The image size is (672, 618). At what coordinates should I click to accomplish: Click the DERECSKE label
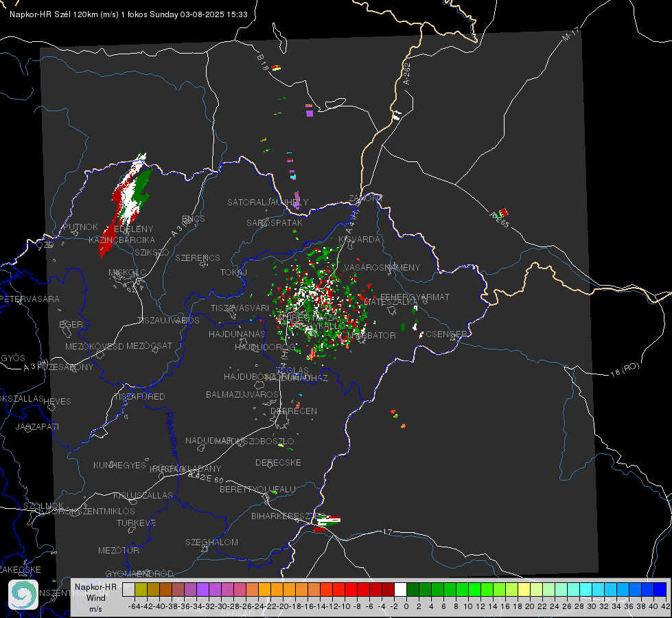coord(278,463)
